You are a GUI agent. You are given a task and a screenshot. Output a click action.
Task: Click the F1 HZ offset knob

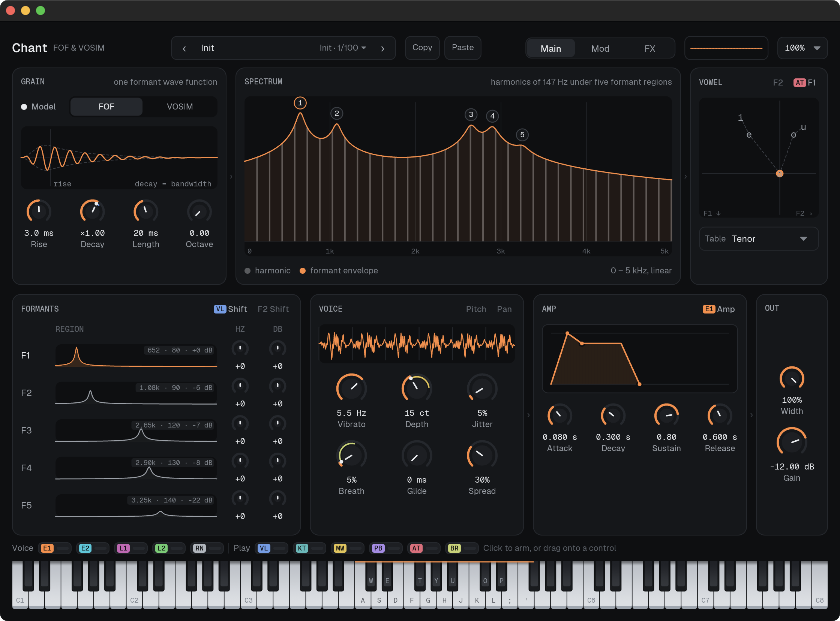pos(240,348)
